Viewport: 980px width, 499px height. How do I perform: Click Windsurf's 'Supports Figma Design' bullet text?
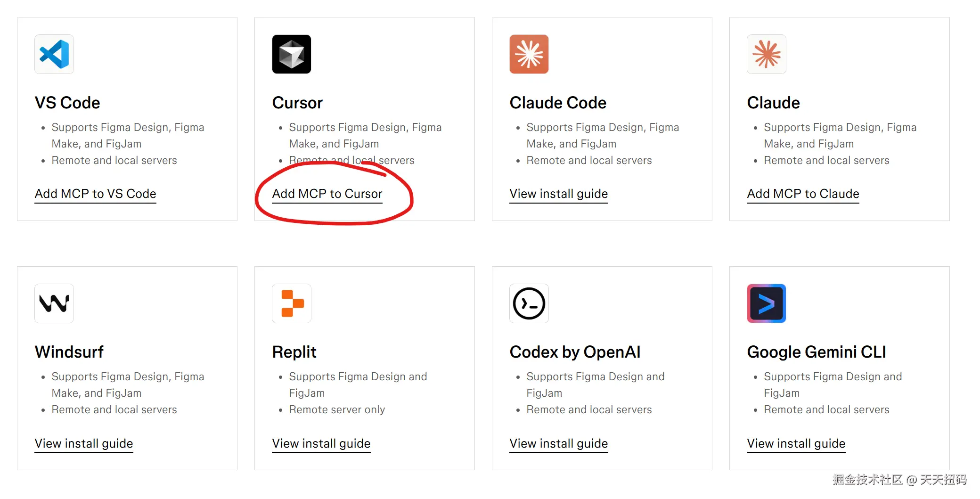[128, 385]
